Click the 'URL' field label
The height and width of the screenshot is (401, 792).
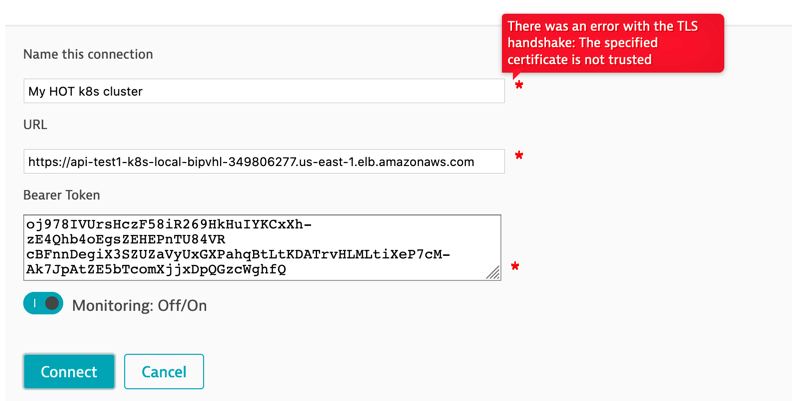pyautogui.click(x=35, y=125)
